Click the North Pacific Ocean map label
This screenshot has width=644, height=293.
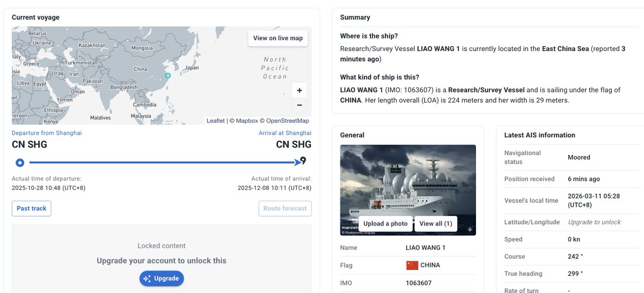(275, 68)
